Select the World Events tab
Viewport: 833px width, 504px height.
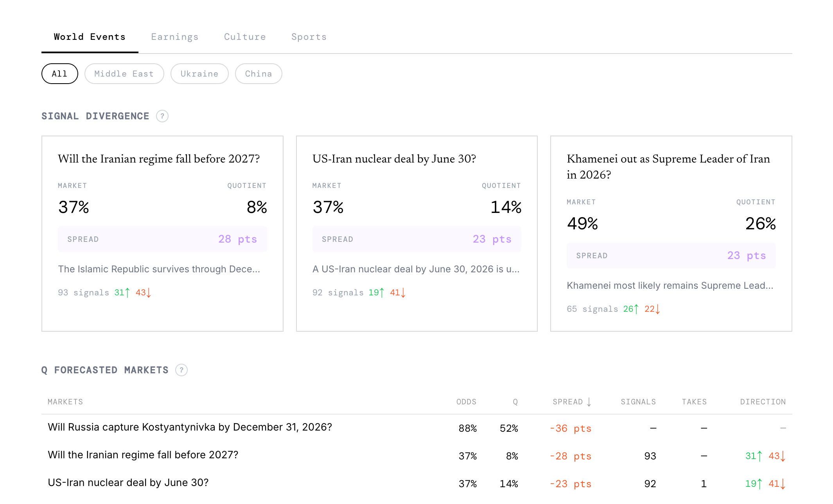point(90,37)
